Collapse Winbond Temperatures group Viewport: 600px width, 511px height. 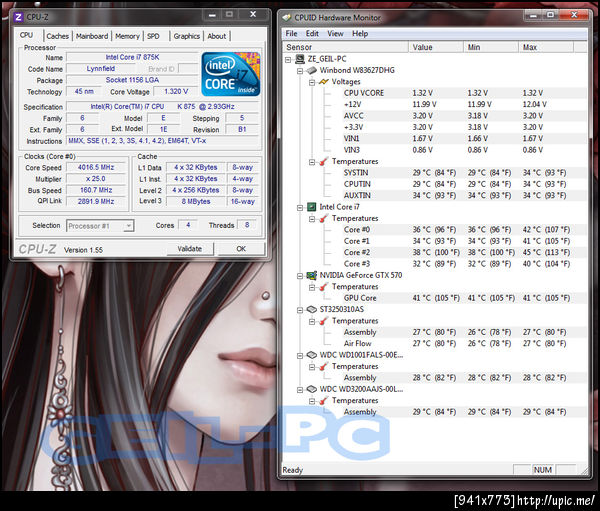click(x=312, y=162)
